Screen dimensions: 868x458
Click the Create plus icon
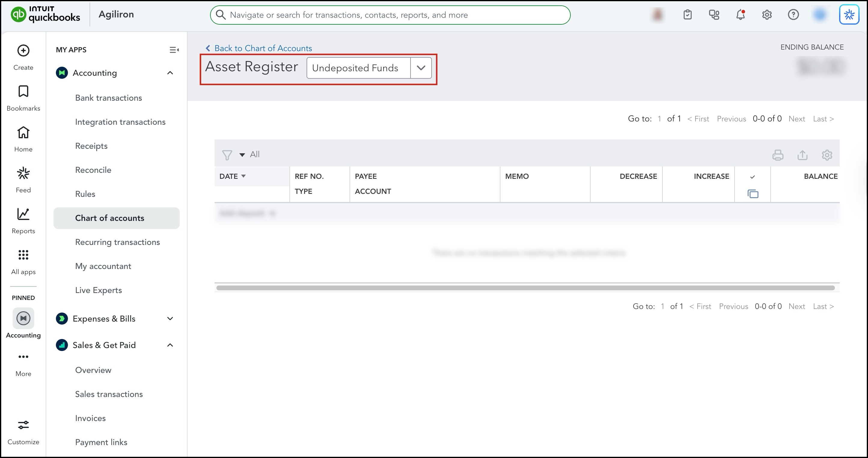pyautogui.click(x=23, y=51)
